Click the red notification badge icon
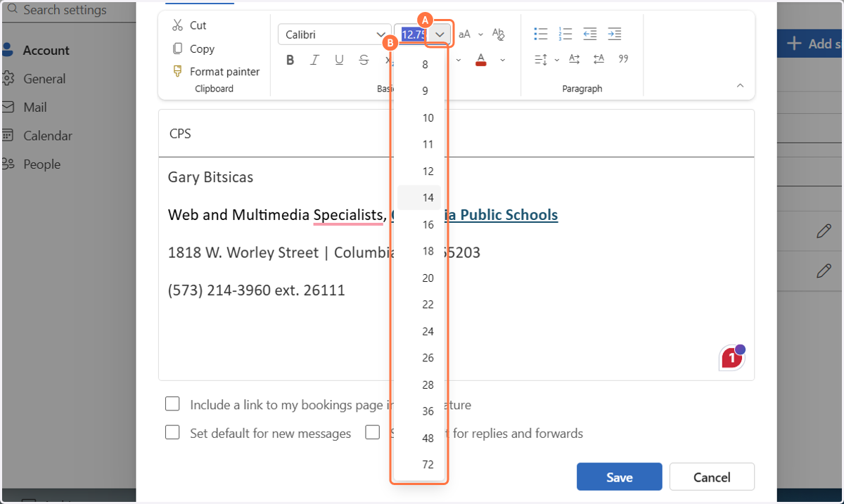Screen dimensions: 844x504 [x=731, y=358]
